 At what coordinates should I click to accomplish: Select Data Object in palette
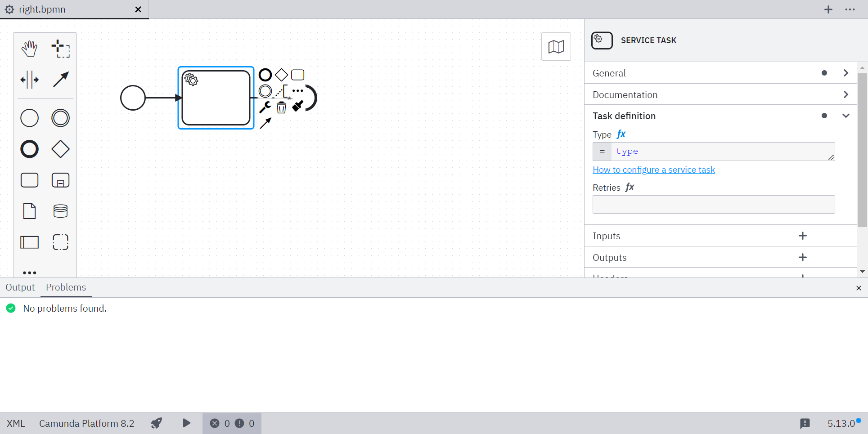(x=30, y=211)
